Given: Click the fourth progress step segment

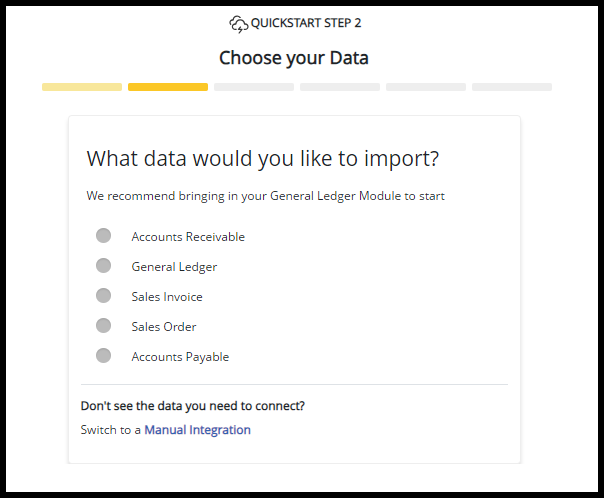Looking at the screenshot, I should point(340,87).
